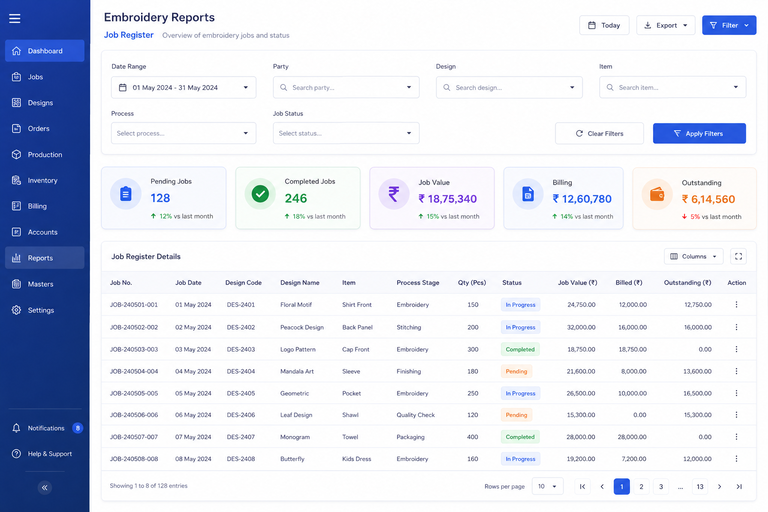Open Orders in the sidebar

pos(45,128)
